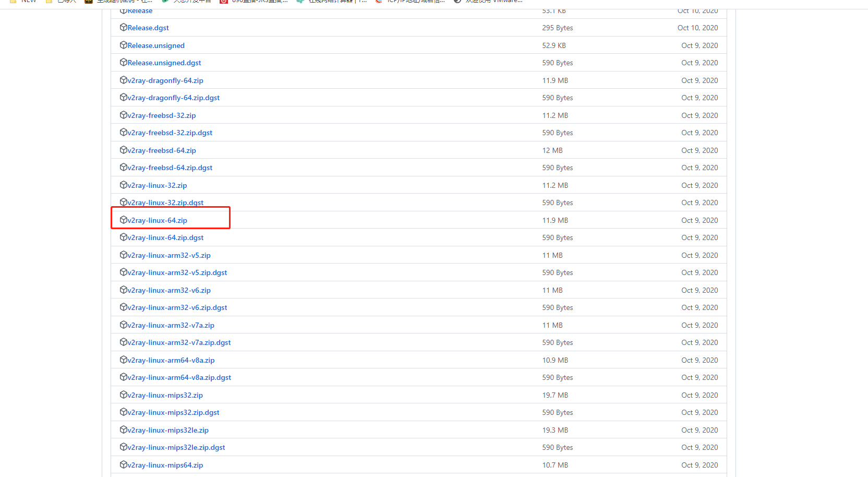The width and height of the screenshot is (868, 477).
Task: Download v2ray-freebsd-64.zip
Action: 162,150
